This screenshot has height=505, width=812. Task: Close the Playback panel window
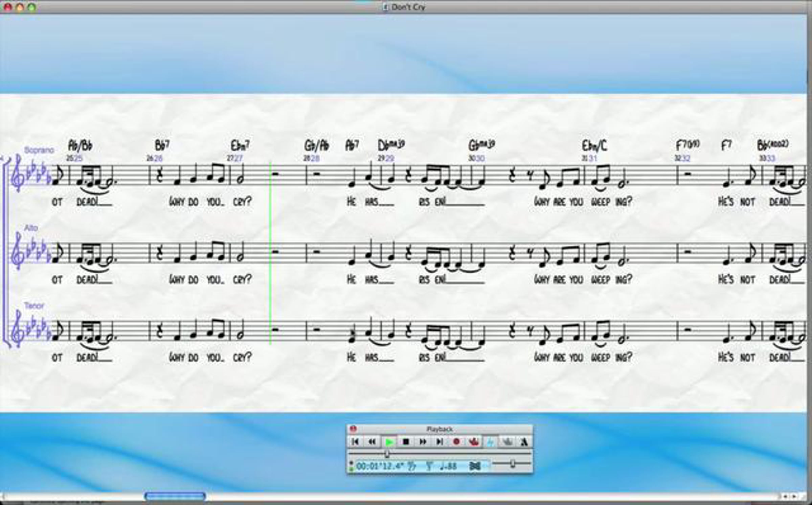tap(353, 429)
